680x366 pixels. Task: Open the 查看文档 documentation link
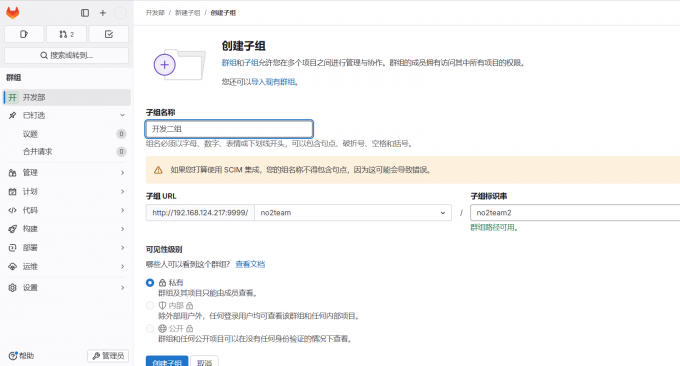[250, 264]
